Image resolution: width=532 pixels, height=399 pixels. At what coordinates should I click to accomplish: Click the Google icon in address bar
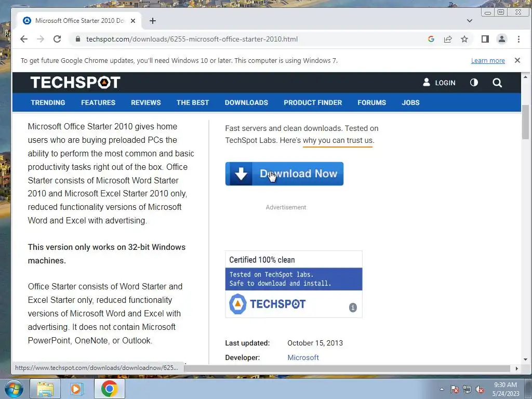(431, 39)
